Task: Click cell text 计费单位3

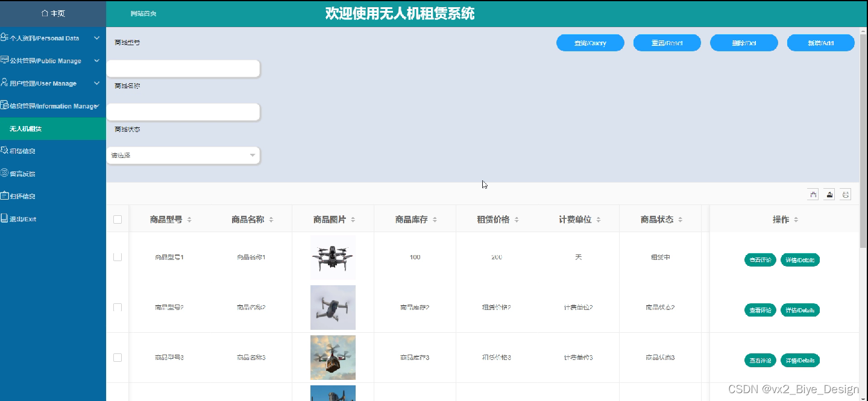Action: (x=578, y=358)
